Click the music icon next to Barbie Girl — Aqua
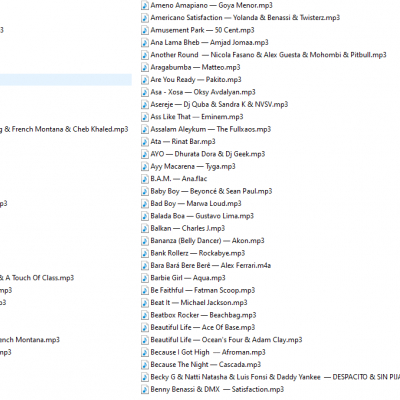Viewport: 400px width, 400px height. [145, 278]
